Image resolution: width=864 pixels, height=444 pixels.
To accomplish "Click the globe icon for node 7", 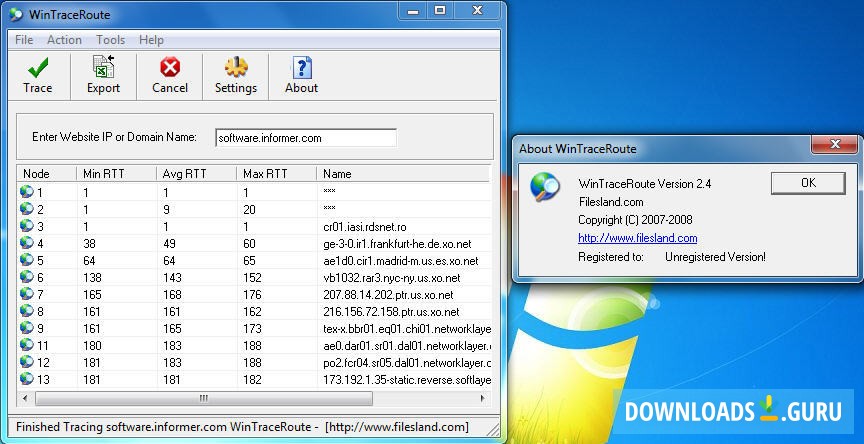I will click(26, 294).
